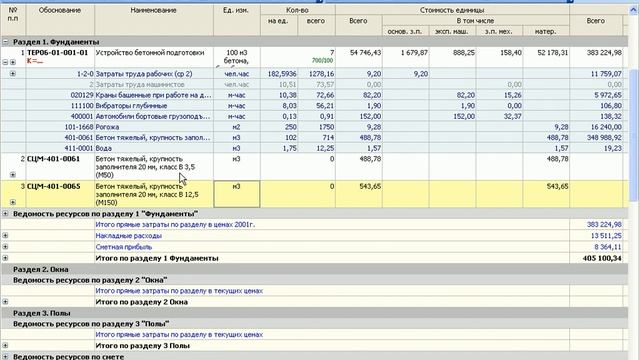Select the total '348 988,92'

coord(604,138)
